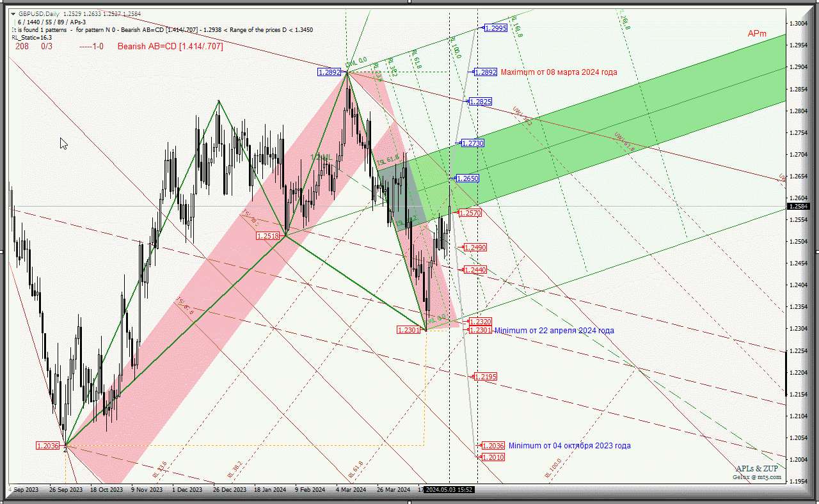Click "Maximum от 08 марта 2024 года" text
819x504 pixels.
(x=559, y=72)
